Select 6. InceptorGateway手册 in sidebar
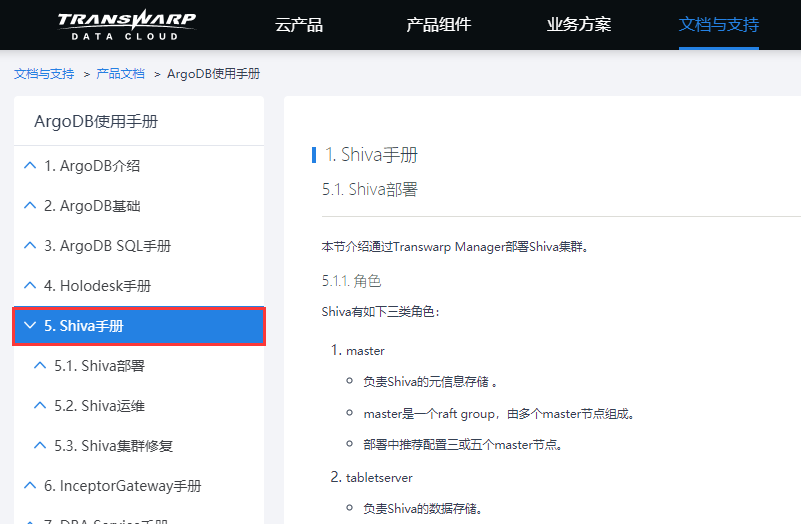Viewport: 801px width, 524px height. 122,486
